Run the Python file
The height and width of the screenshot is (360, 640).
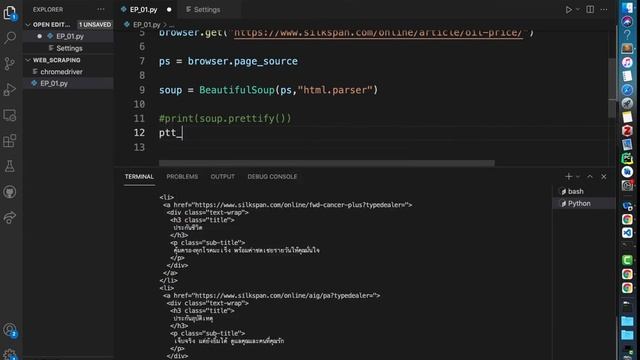568,9
